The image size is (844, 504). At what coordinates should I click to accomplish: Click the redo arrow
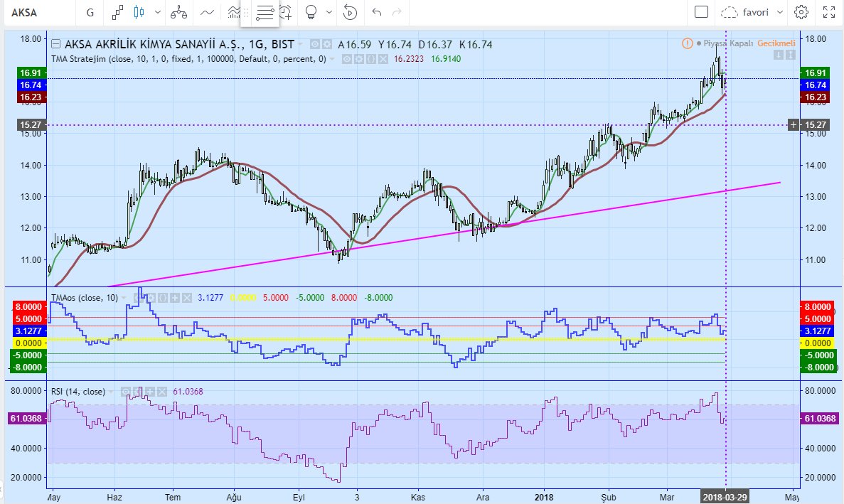click(397, 12)
